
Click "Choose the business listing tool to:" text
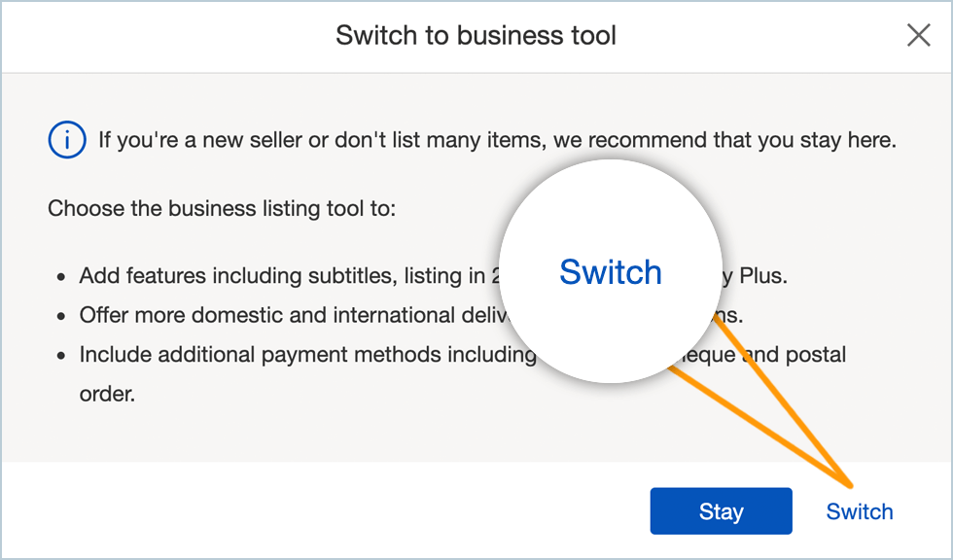(x=222, y=208)
